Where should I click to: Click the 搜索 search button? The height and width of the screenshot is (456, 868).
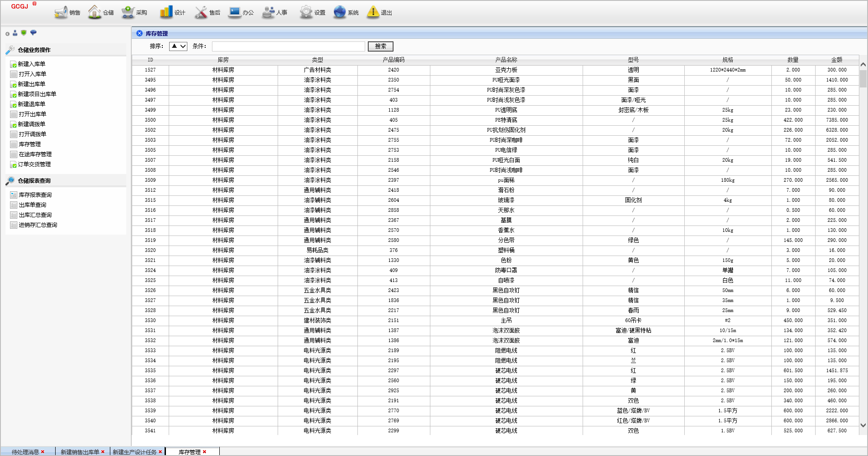tap(380, 46)
